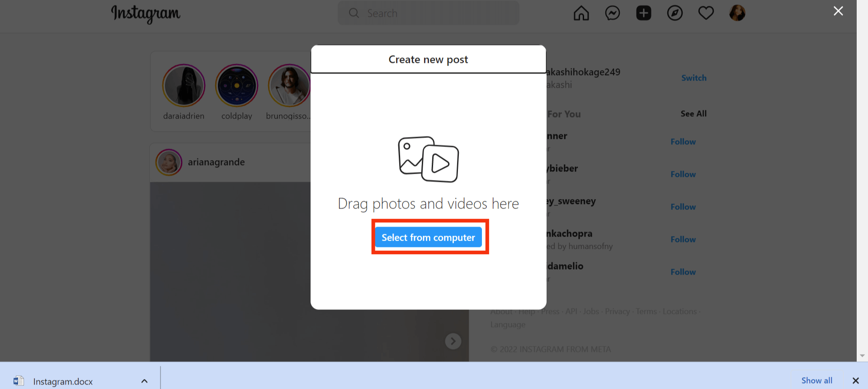Follow the account ending in 'bieber'
Image resolution: width=868 pixels, height=389 pixels.
tap(683, 174)
